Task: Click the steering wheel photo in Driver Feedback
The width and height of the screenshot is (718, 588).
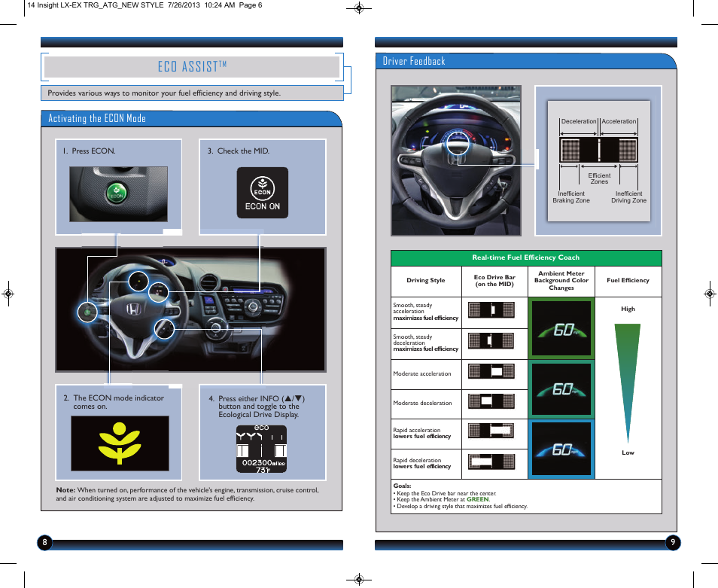Action: tap(456, 160)
